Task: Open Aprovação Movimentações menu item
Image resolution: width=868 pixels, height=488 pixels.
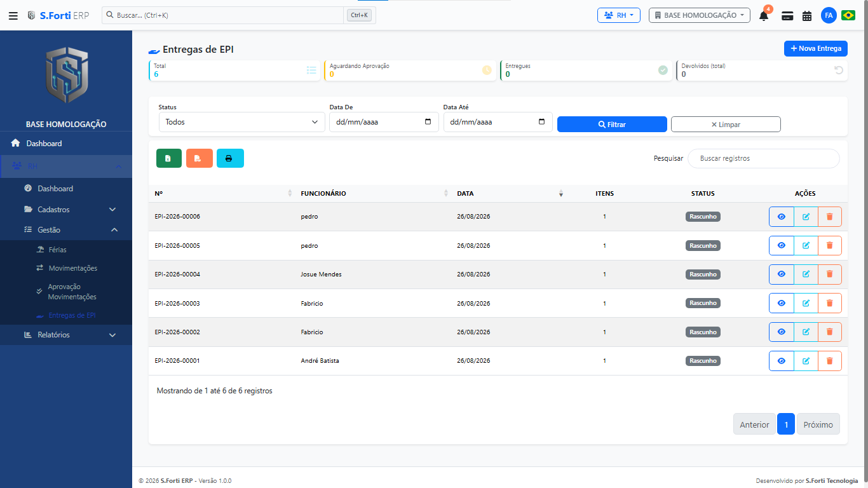Action: 66,292
